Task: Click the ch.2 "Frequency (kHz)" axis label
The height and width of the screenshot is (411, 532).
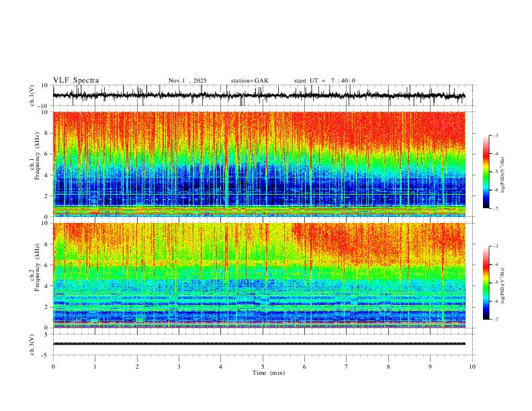Action: coord(37,267)
